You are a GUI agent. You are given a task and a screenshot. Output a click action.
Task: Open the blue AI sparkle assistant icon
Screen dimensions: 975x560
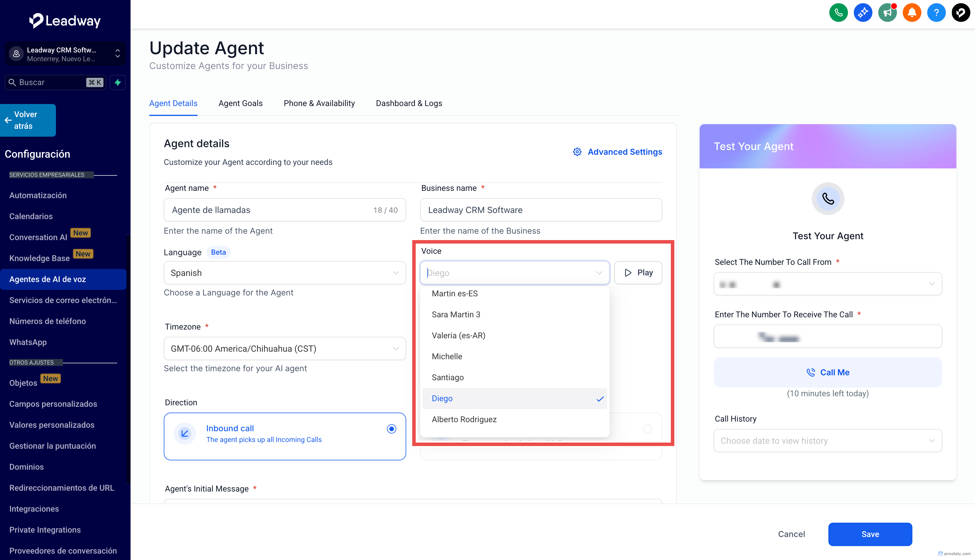point(863,13)
